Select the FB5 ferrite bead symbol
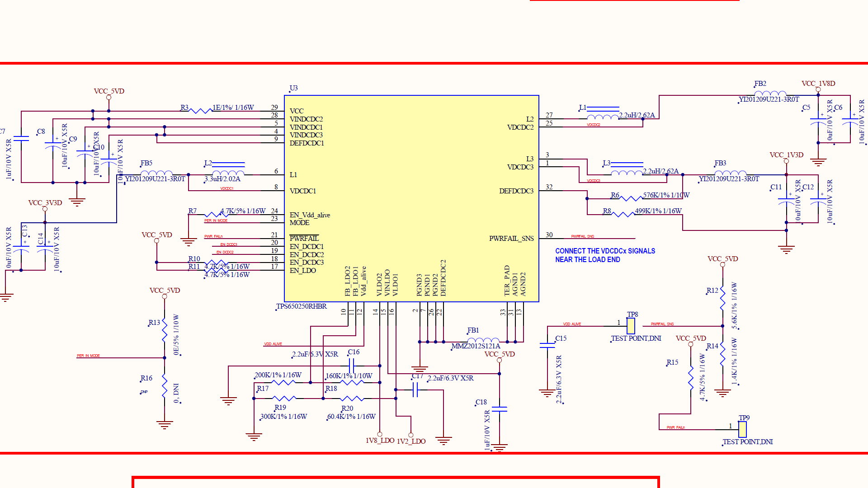 click(x=156, y=174)
